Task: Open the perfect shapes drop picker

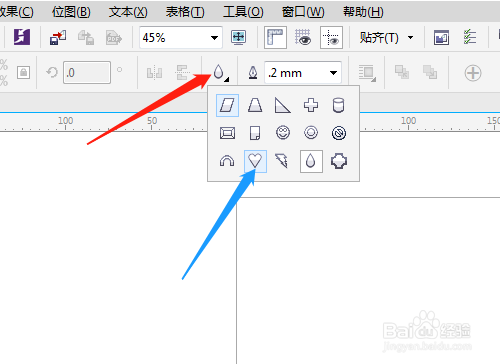Action: click(220, 72)
